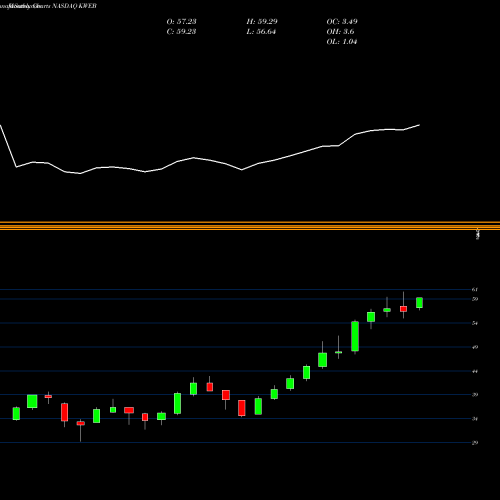Select the OH: 3.6 readout

tap(340, 32)
